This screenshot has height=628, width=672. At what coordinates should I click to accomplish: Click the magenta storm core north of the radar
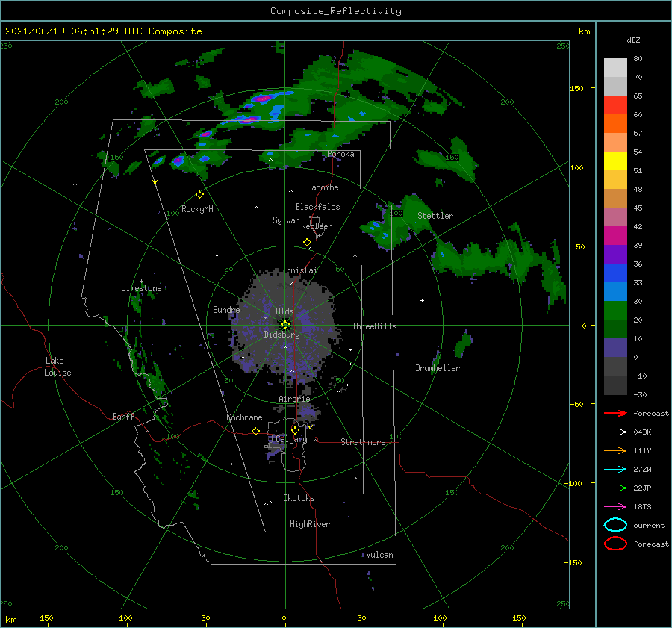tap(262, 99)
